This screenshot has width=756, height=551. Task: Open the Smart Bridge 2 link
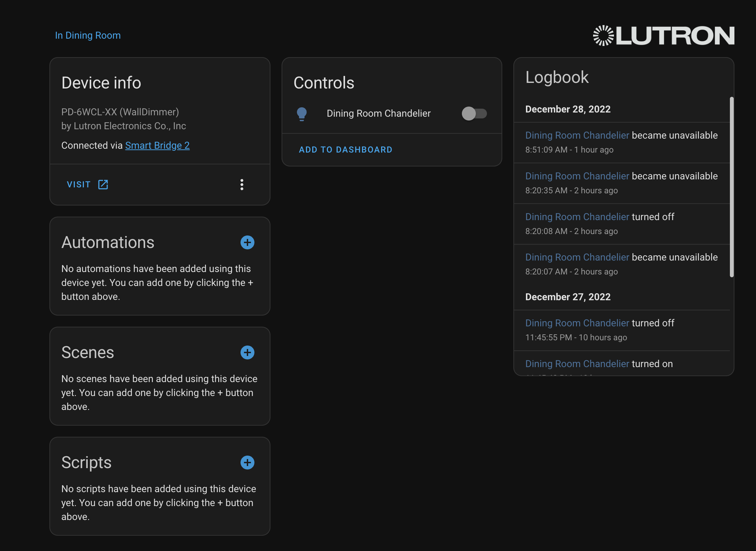(x=157, y=146)
